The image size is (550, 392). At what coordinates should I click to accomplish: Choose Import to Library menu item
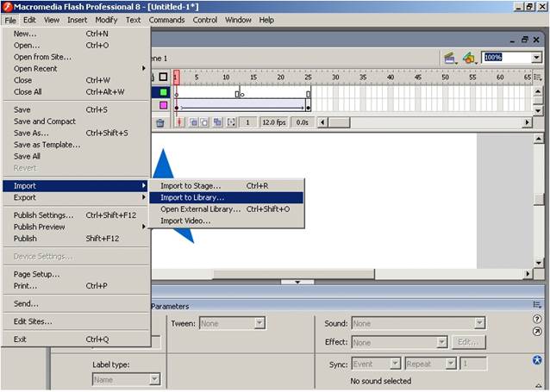coord(226,197)
